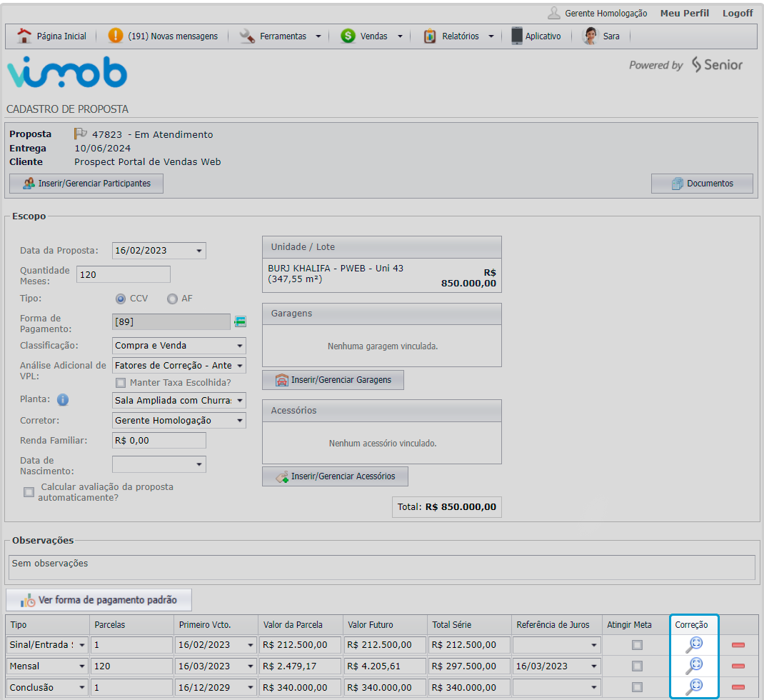Click the orange alert icon for new messages
The image size is (764, 700).
click(115, 36)
